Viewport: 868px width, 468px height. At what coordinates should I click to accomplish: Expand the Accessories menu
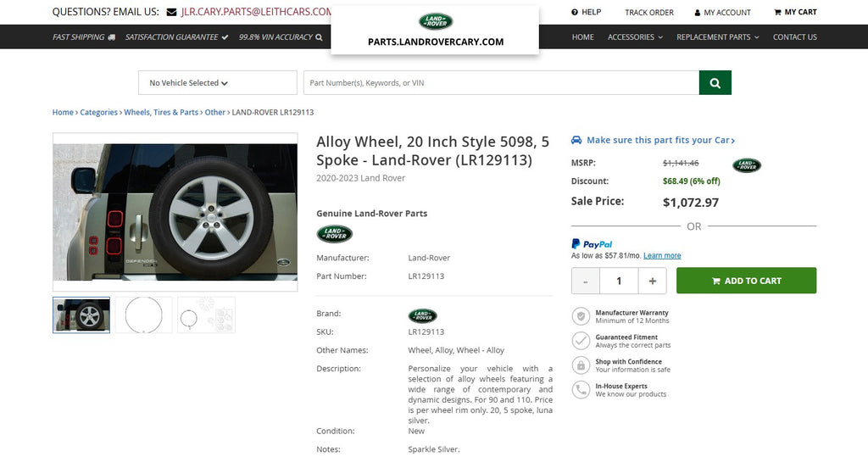click(635, 37)
